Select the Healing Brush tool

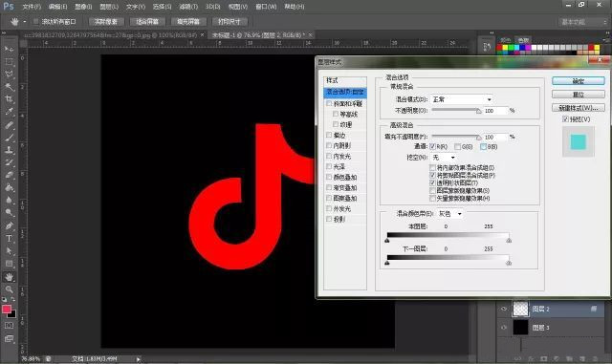(x=9, y=125)
